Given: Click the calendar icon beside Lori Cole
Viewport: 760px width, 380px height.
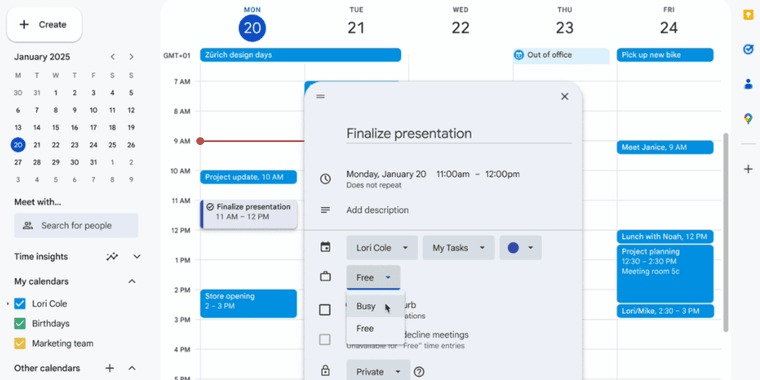Looking at the screenshot, I should [x=325, y=247].
